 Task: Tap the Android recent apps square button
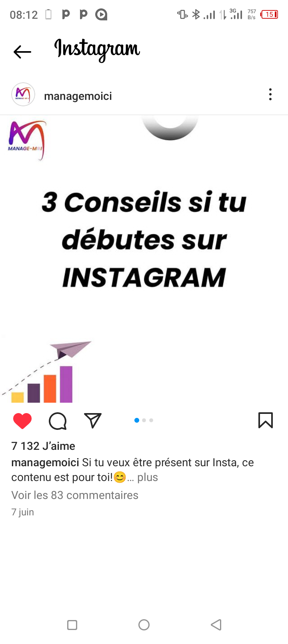tap(72, 625)
